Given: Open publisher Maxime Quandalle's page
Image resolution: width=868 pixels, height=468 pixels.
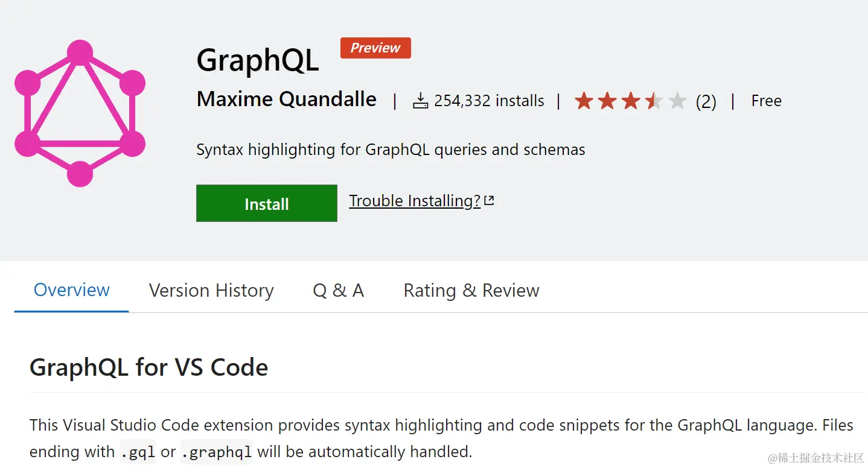Looking at the screenshot, I should pyautogui.click(x=287, y=100).
